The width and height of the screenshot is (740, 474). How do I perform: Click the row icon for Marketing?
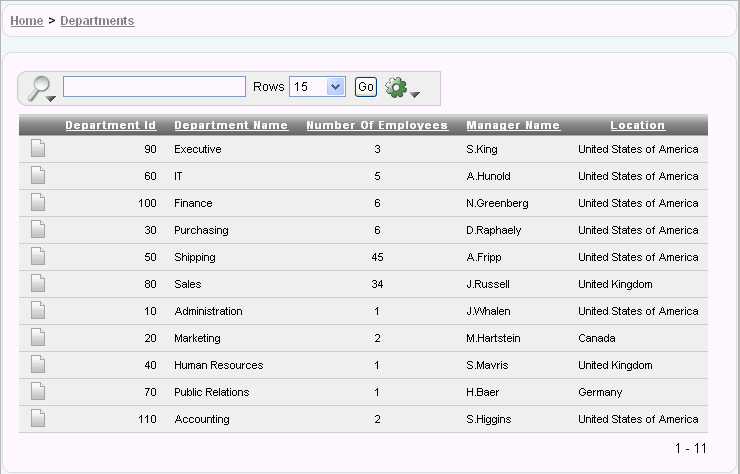coord(38,338)
